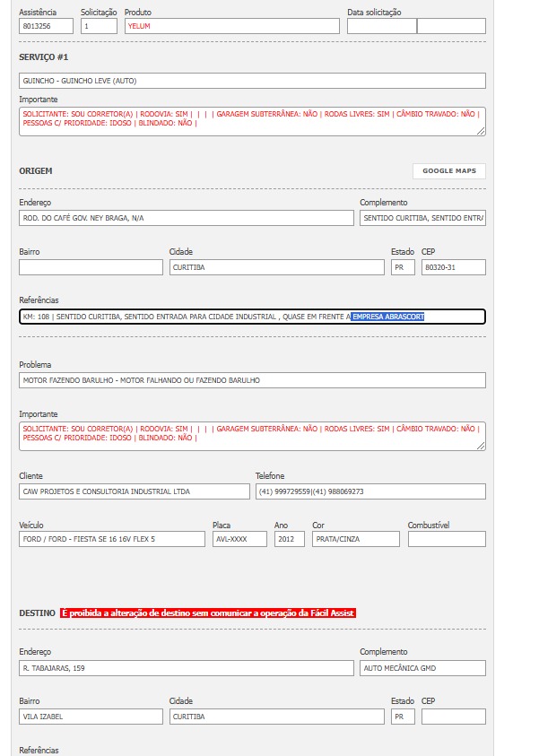
Task: Click the Ano field 2012
Action: (290, 539)
